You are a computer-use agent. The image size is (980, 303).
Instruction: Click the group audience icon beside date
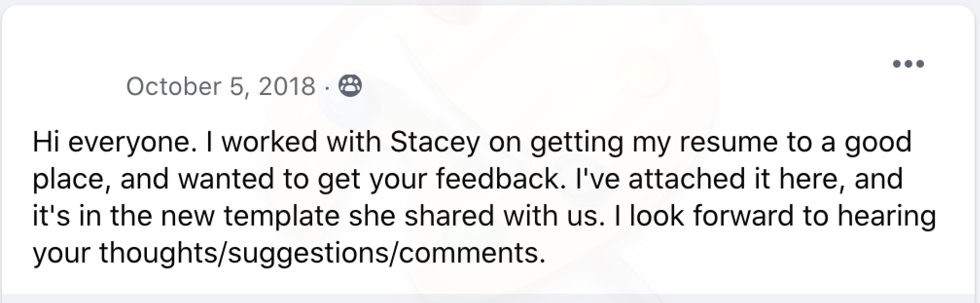[x=350, y=87]
